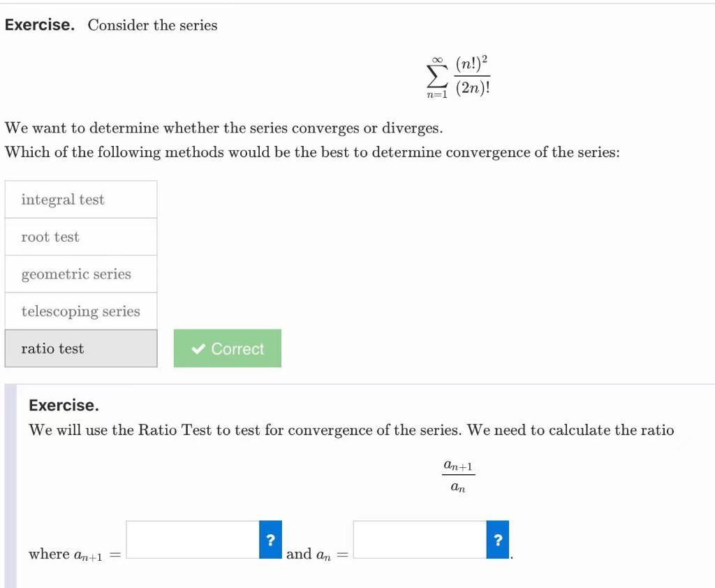Click the series summation formula
The height and width of the screenshot is (588, 715).
[459, 77]
